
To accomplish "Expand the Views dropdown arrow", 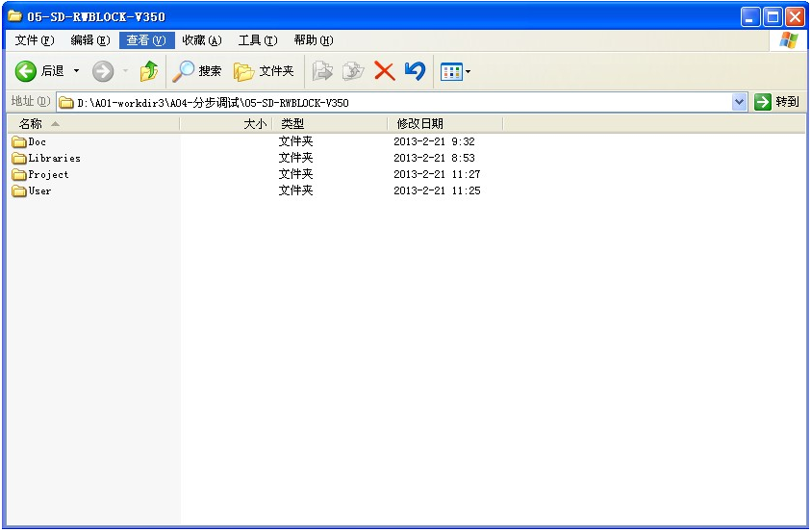I will (469, 72).
